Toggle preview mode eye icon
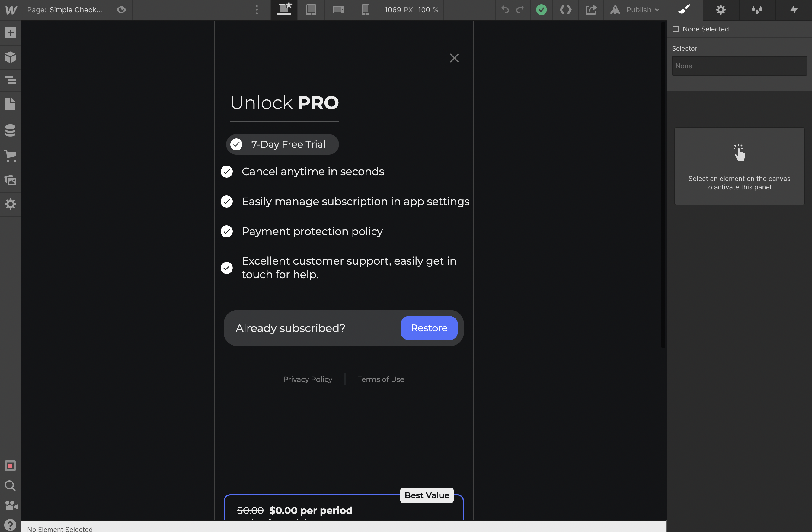Screen dimensions: 812x532 tap(121, 10)
